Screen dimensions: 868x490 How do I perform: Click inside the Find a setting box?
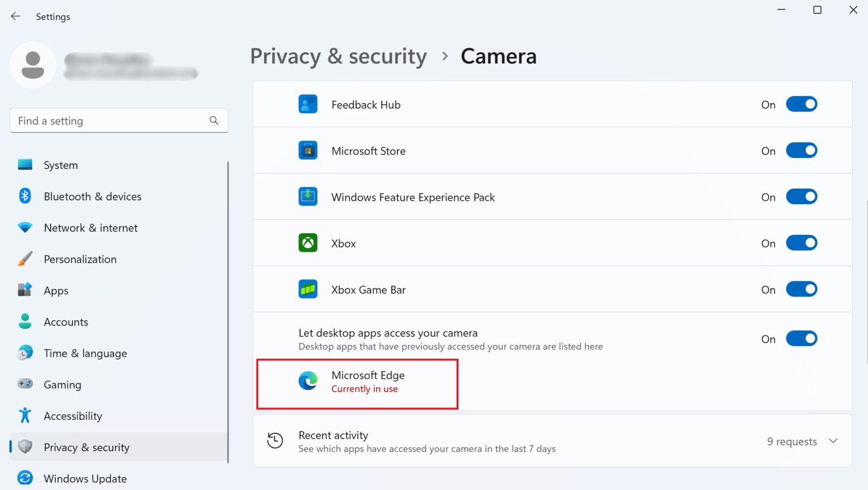(108, 120)
